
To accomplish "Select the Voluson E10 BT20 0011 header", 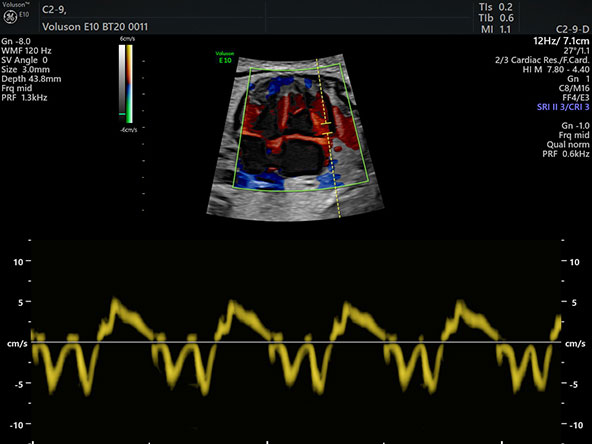I will [x=95, y=27].
